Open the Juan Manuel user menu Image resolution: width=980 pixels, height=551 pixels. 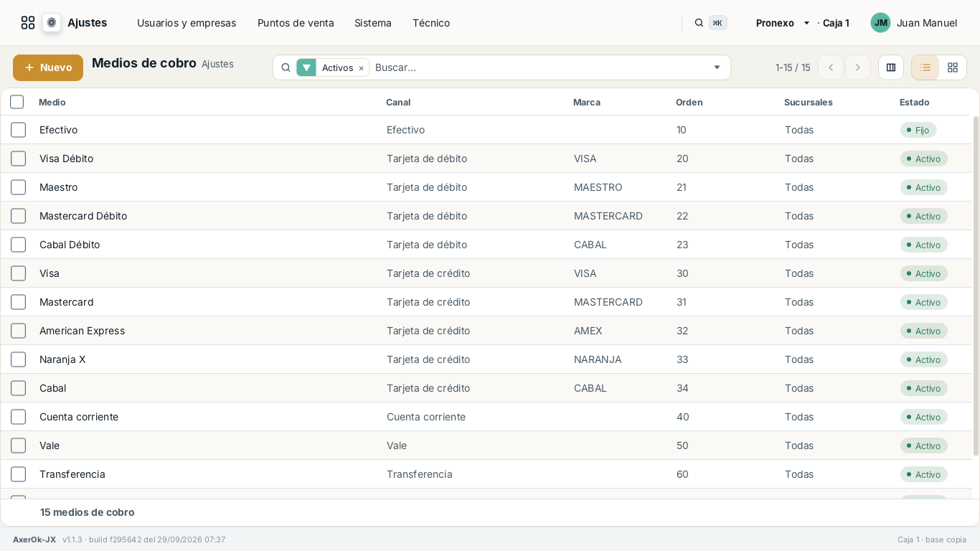(914, 23)
